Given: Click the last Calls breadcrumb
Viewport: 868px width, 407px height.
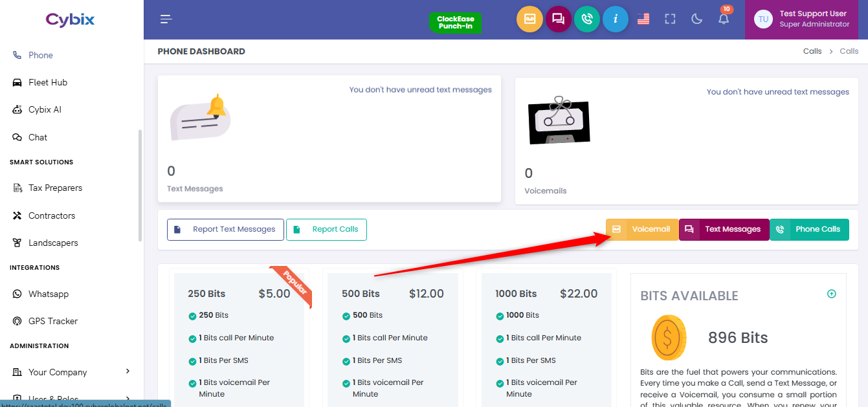Looking at the screenshot, I should (849, 51).
